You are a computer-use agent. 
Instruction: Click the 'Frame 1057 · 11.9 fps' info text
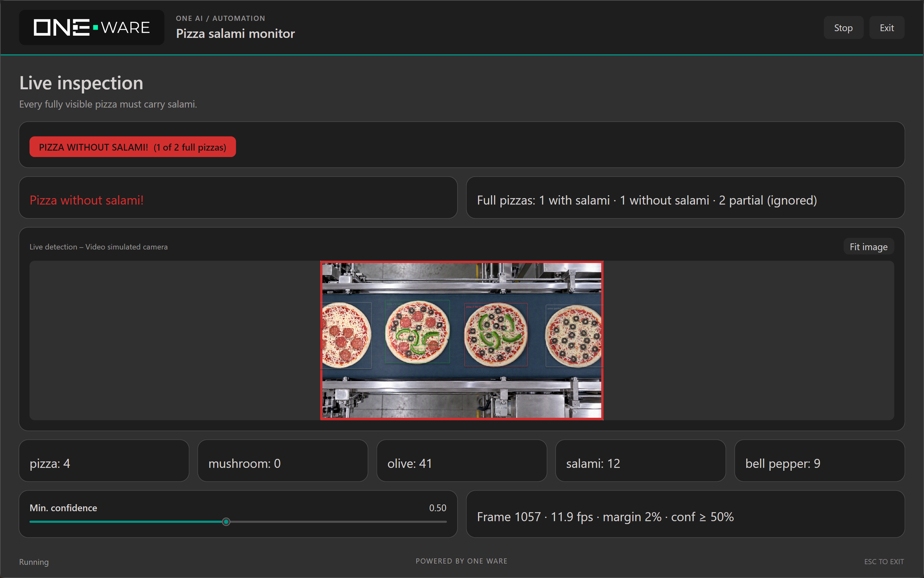605,517
